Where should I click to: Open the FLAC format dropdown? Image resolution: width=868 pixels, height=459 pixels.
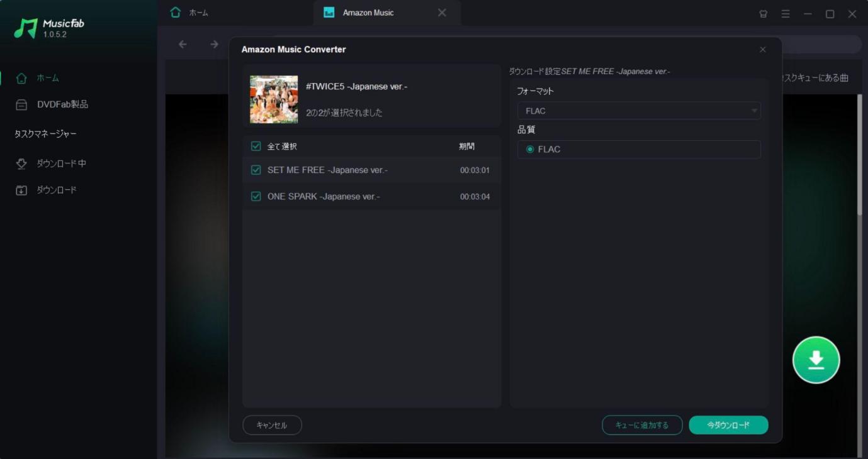(x=639, y=111)
